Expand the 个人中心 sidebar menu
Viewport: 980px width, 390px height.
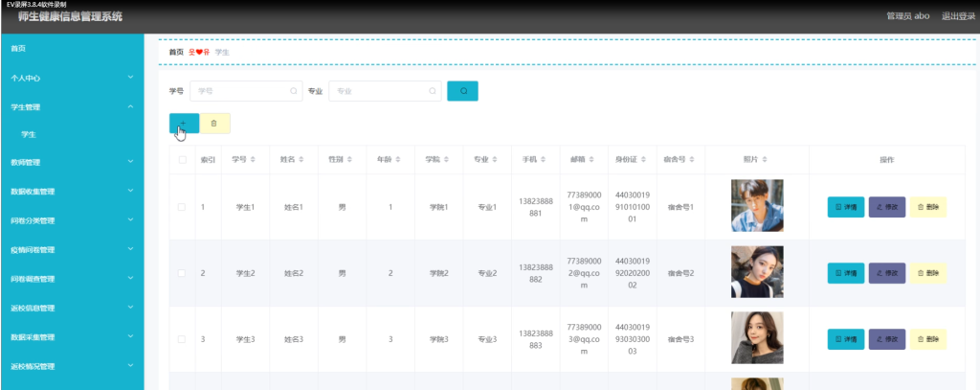pos(72,78)
